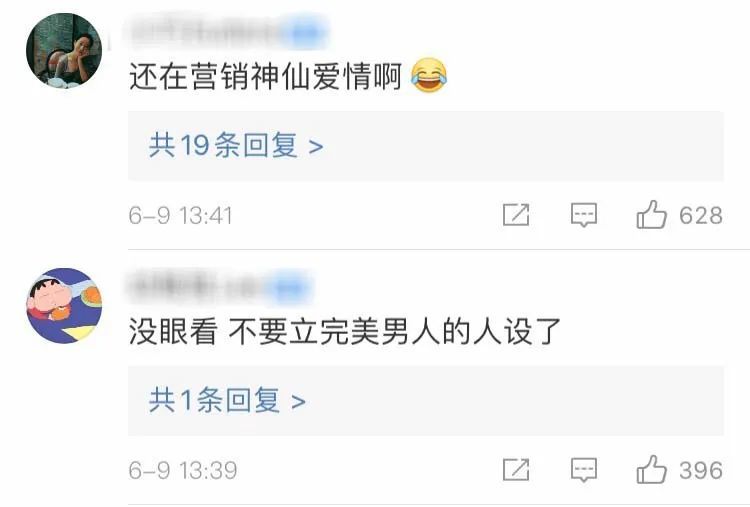Click the 396 like count

tap(701, 470)
